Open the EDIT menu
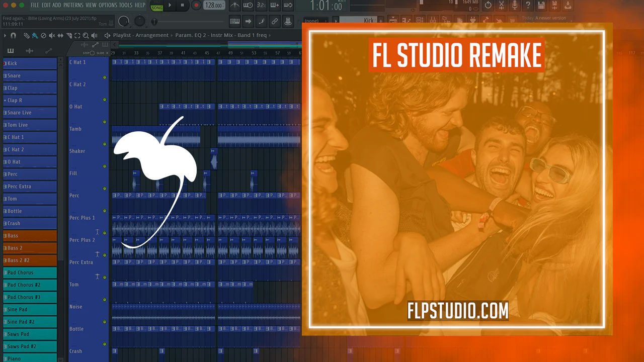This screenshot has height=362, width=644. point(46,5)
